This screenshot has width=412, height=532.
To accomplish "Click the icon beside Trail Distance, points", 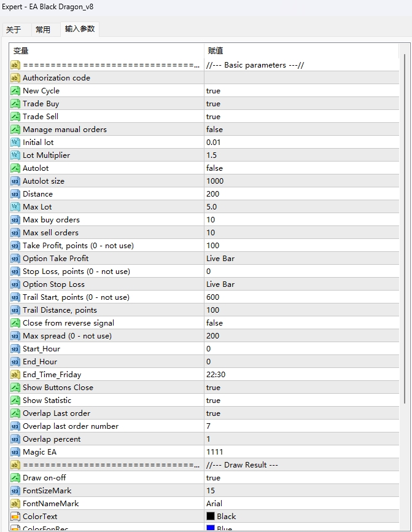I will pos(15,310).
